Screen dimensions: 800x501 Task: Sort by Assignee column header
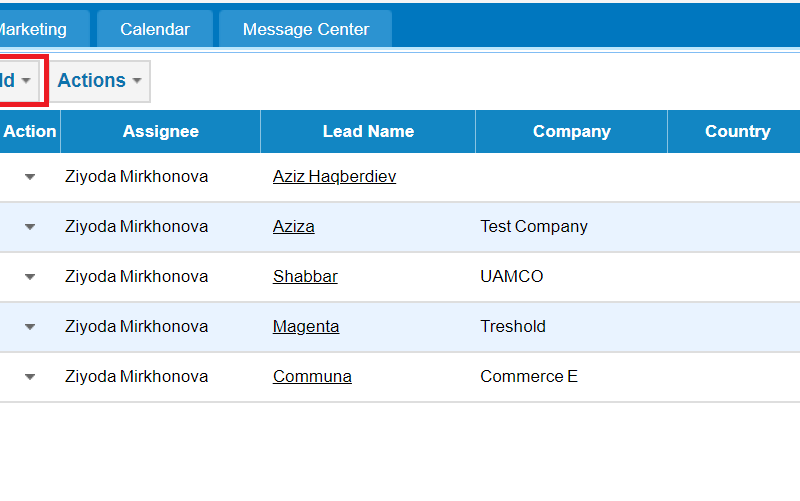(161, 132)
